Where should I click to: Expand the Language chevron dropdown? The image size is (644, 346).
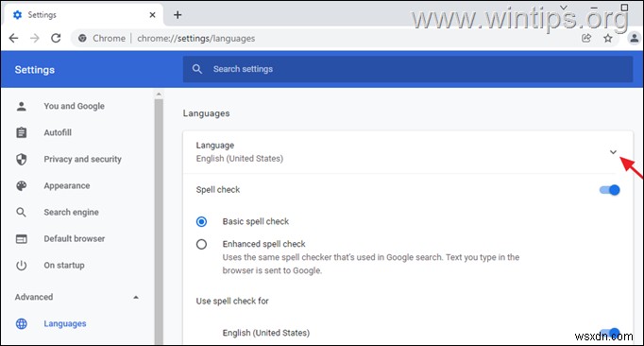(613, 152)
